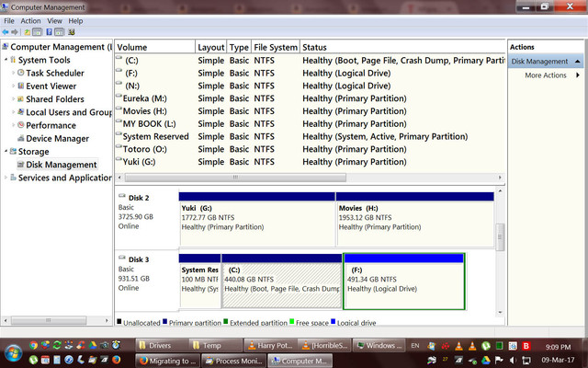Image resolution: width=588 pixels, height=368 pixels.
Task: Expand the Task Scheduler node
Action: tap(13, 73)
